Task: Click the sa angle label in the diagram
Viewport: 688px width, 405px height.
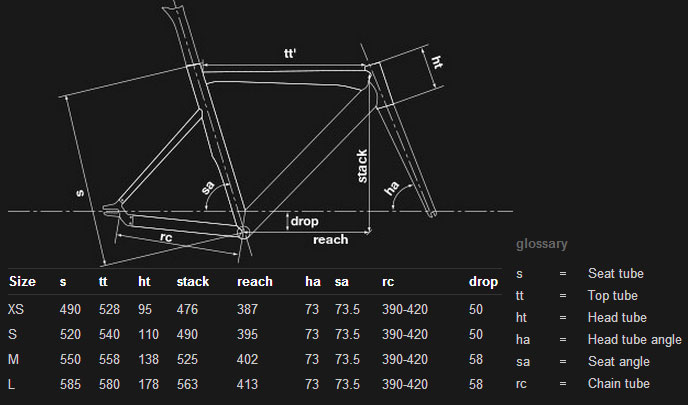Action: (208, 186)
